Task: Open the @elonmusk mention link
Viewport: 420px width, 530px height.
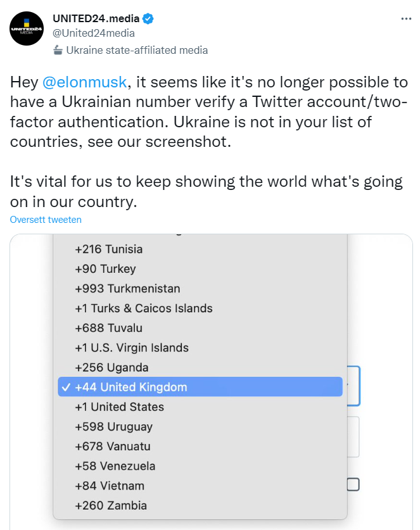Action: (84, 82)
